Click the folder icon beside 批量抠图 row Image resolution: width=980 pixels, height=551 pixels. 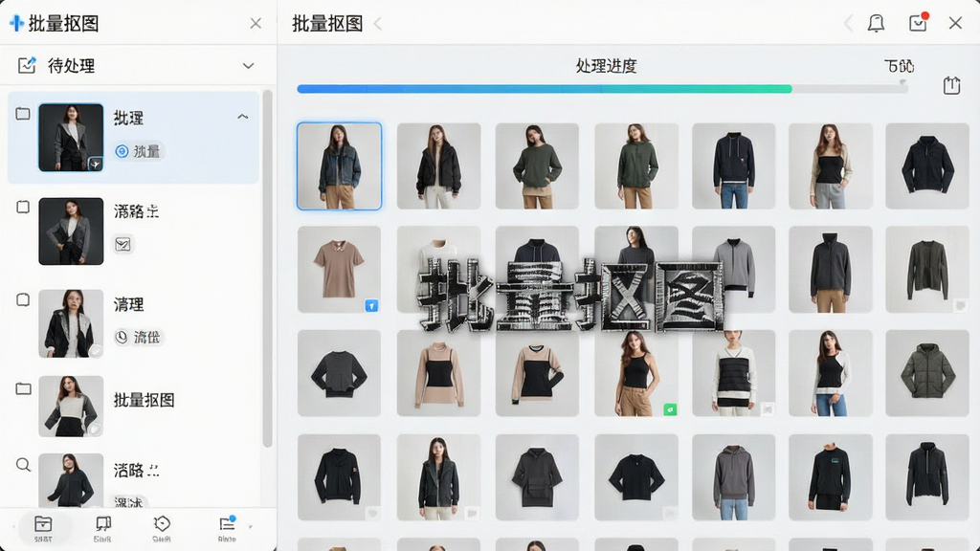[x=23, y=388]
